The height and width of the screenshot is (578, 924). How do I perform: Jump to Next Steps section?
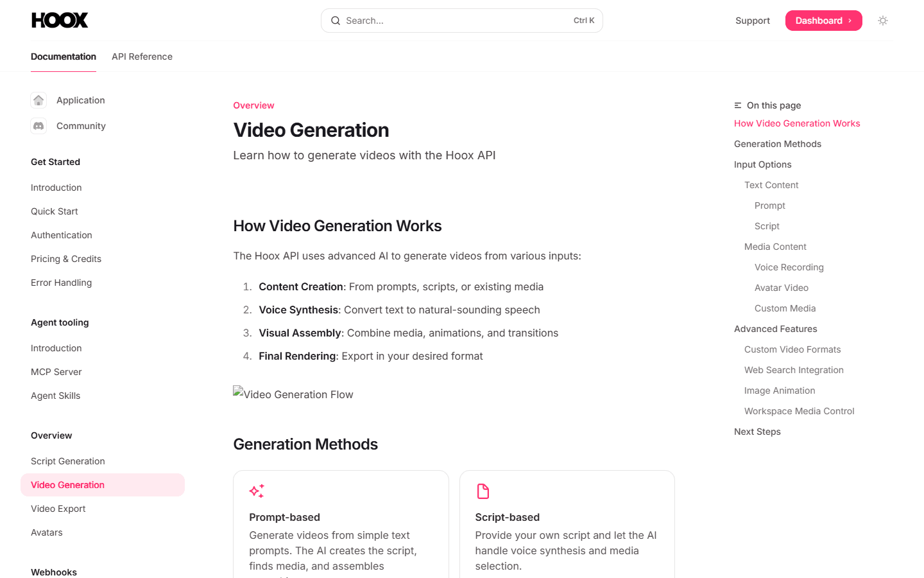tap(757, 432)
